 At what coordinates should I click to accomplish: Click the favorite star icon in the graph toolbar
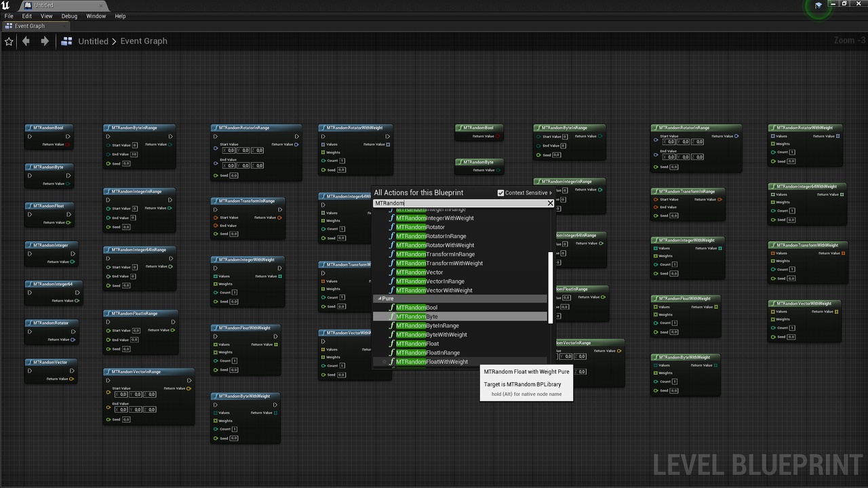coord(9,41)
